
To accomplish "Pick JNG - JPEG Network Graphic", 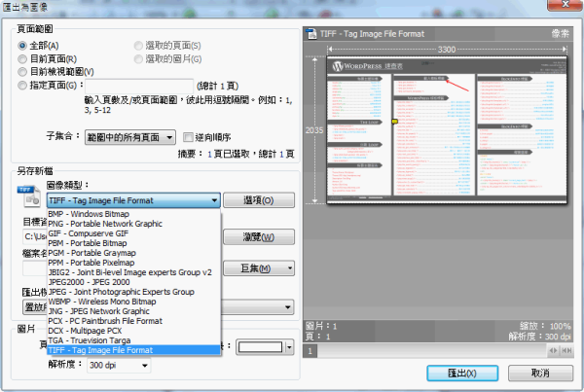I will point(133,311).
